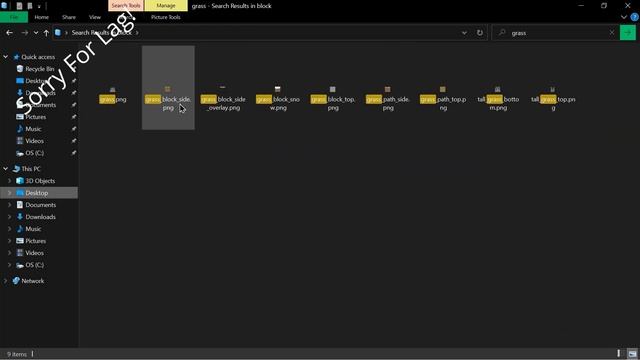Open the Home ribbon tab
Viewport: 640px width, 360px height.
42,17
